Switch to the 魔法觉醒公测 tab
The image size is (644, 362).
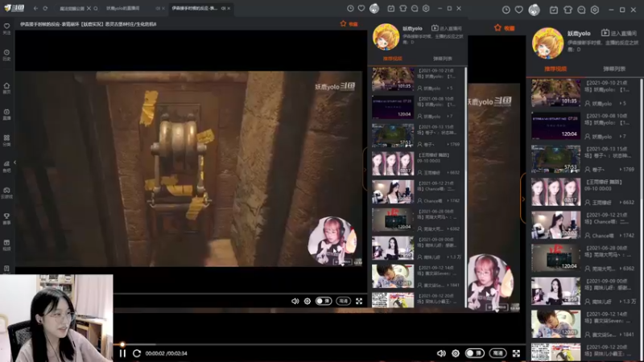coord(72,8)
